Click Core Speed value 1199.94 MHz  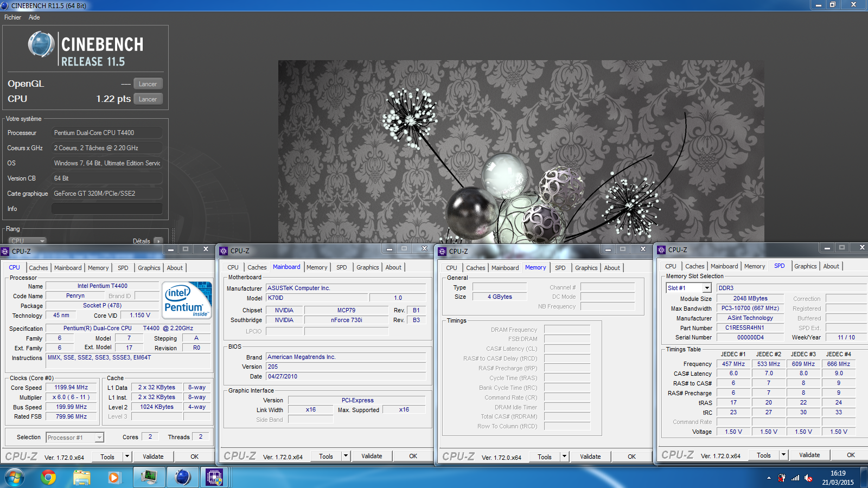(71, 388)
